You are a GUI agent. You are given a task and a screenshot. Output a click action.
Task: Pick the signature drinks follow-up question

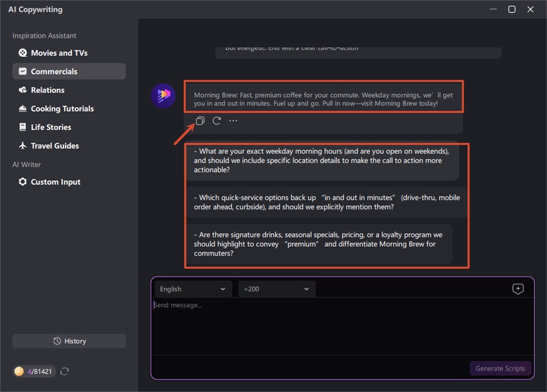click(319, 244)
